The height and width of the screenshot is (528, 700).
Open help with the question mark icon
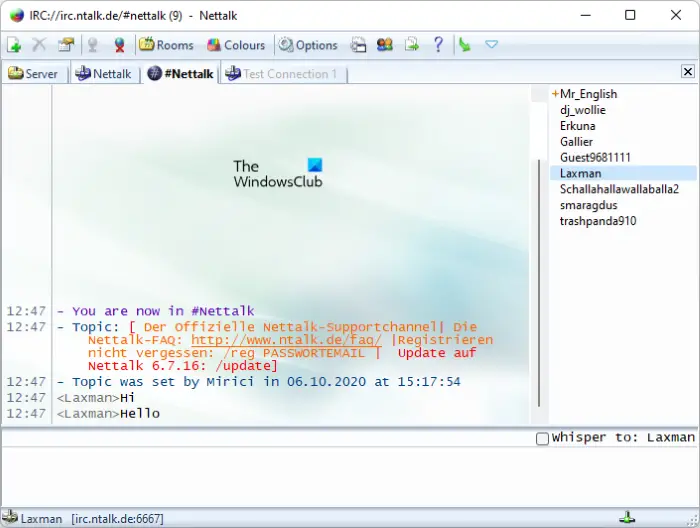(x=438, y=45)
